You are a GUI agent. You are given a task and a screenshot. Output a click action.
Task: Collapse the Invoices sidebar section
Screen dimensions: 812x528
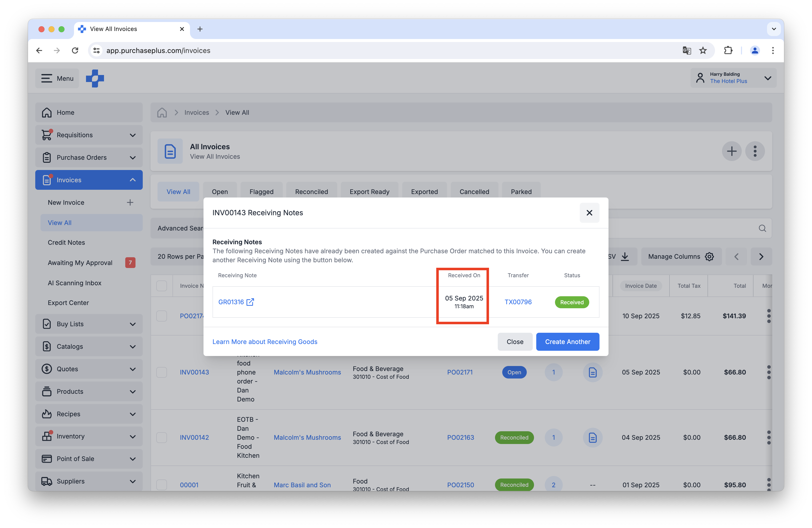tap(133, 180)
